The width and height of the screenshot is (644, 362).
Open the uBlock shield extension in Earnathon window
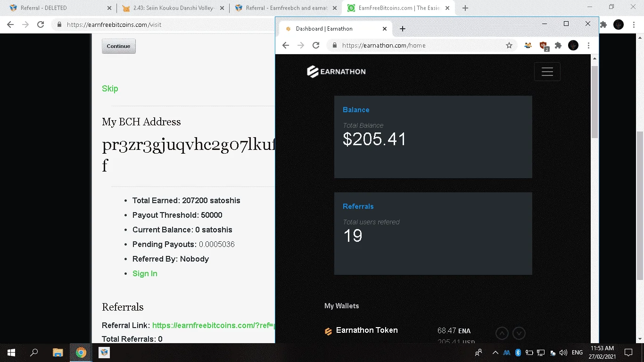point(544,46)
